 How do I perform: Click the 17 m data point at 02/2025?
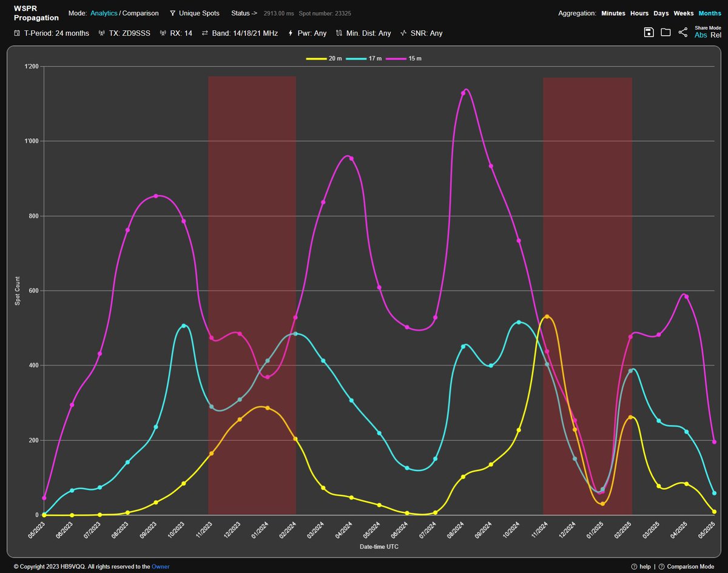click(631, 370)
